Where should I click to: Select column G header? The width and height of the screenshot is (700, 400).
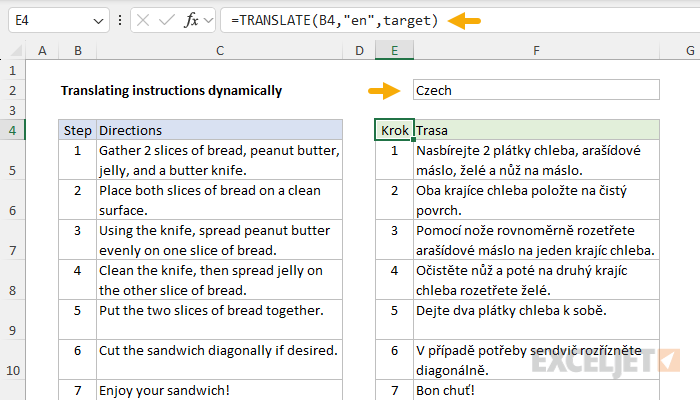click(x=680, y=50)
